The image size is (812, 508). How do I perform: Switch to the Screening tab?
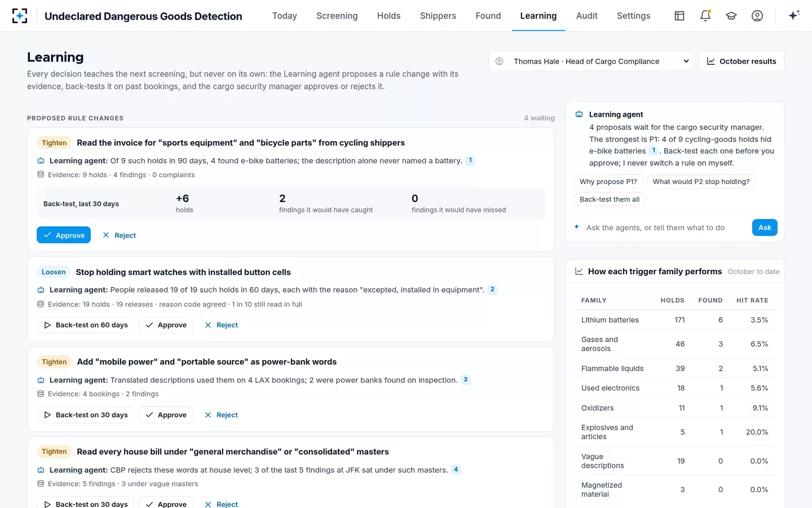click(337, 16)
